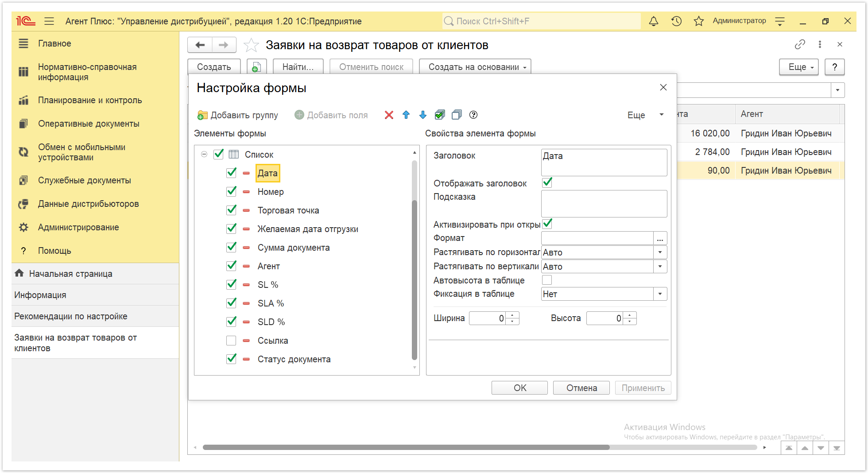Delete the selected form element (red X)

coord(389,115)
